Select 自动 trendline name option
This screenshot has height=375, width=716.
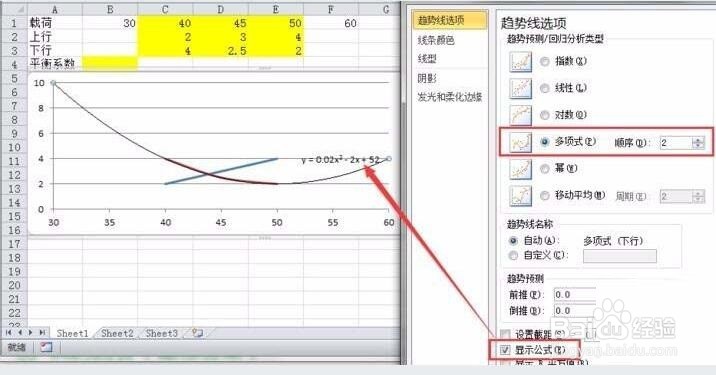[514, 240]
